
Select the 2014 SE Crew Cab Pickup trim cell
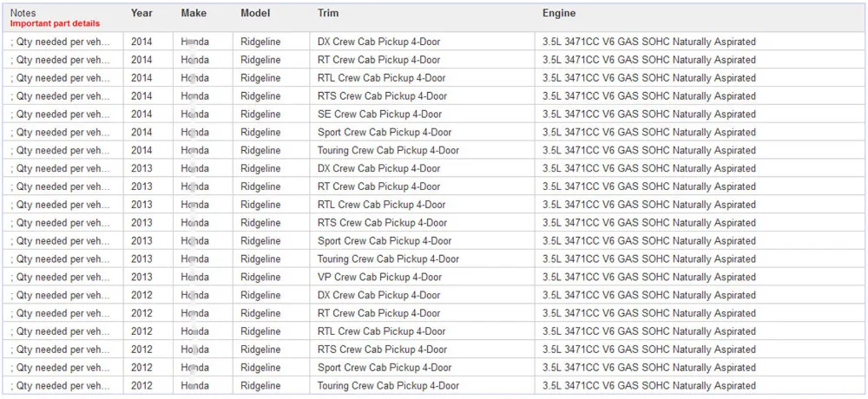[x=422, y=114]
